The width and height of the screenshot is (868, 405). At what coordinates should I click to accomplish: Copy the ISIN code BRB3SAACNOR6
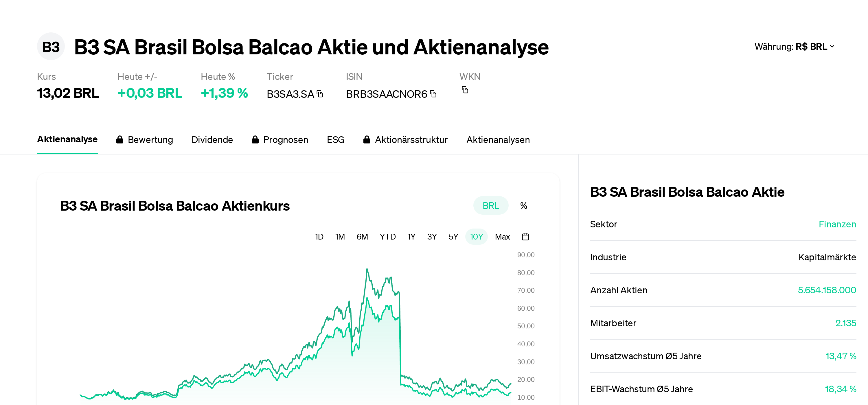(x=433, y=94)
